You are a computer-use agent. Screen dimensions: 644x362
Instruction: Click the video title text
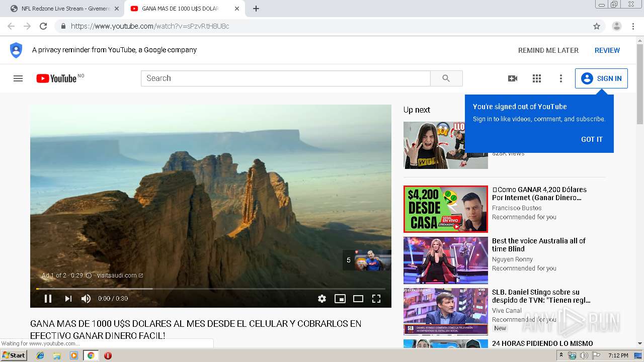click(x=196, y=329)
